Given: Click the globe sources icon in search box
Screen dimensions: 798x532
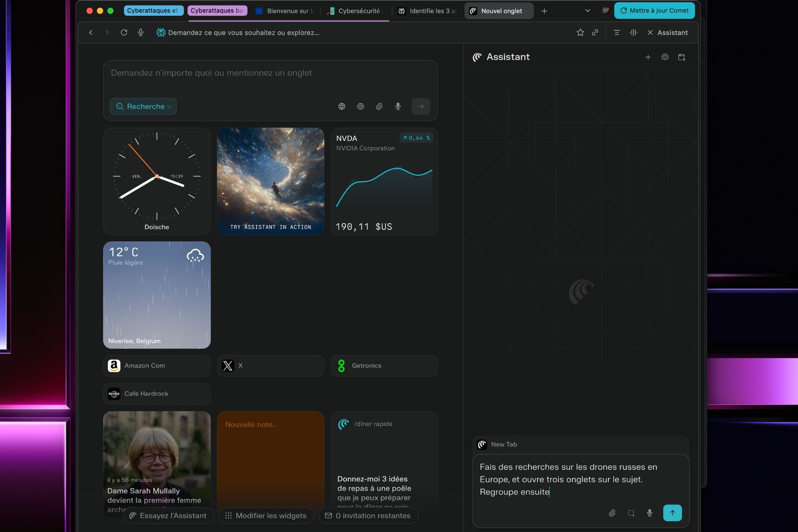Looking at the screenshot, I should pos(342,106).
